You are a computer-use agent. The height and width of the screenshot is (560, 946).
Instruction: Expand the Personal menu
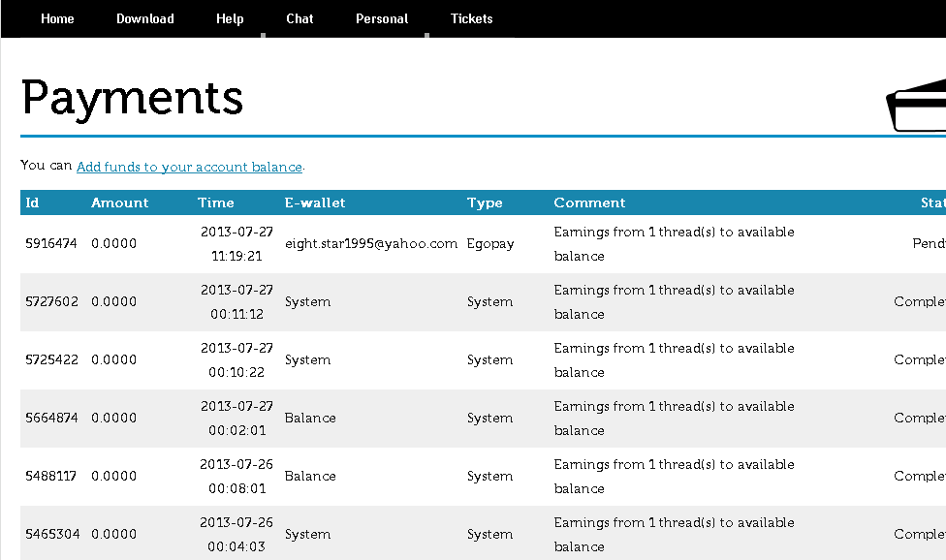click(x=382, y=18)
